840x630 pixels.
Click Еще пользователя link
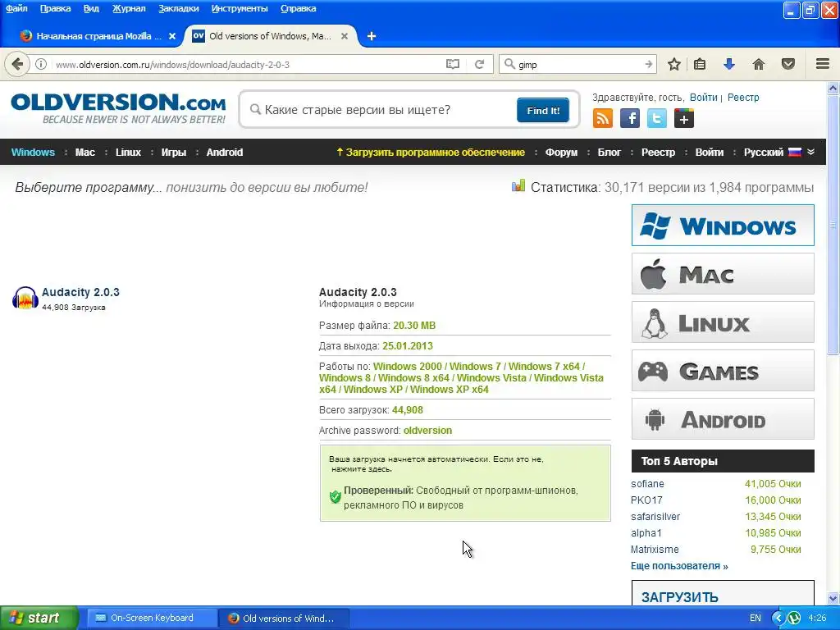tap(679, 566)
